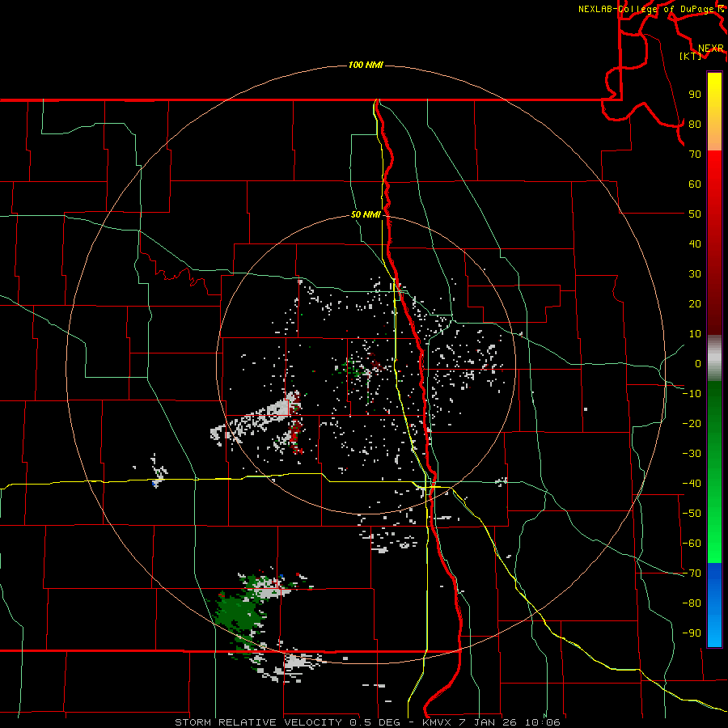Screen dimensions: 728x728
Task: Click the positive 30 scale value
Action: point(695,274)
